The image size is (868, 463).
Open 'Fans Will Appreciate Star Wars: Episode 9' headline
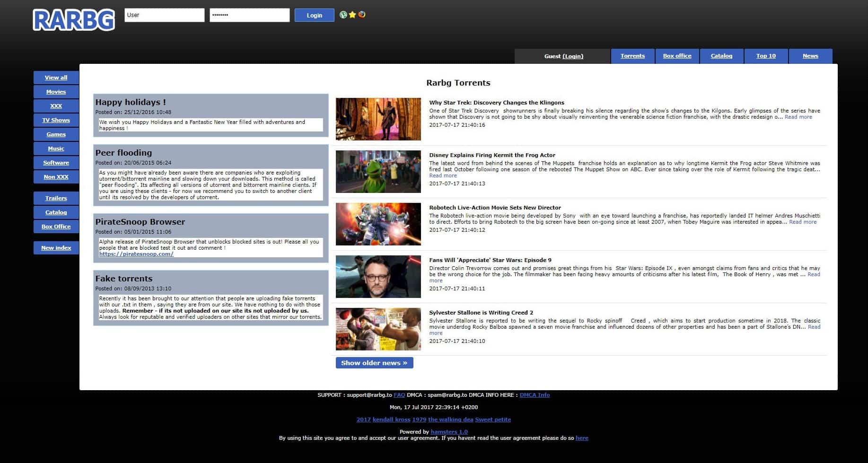pos(491,260)
